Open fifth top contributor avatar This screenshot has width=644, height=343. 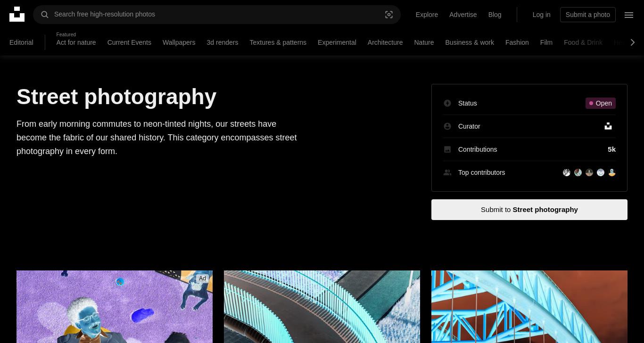[612, 172]
